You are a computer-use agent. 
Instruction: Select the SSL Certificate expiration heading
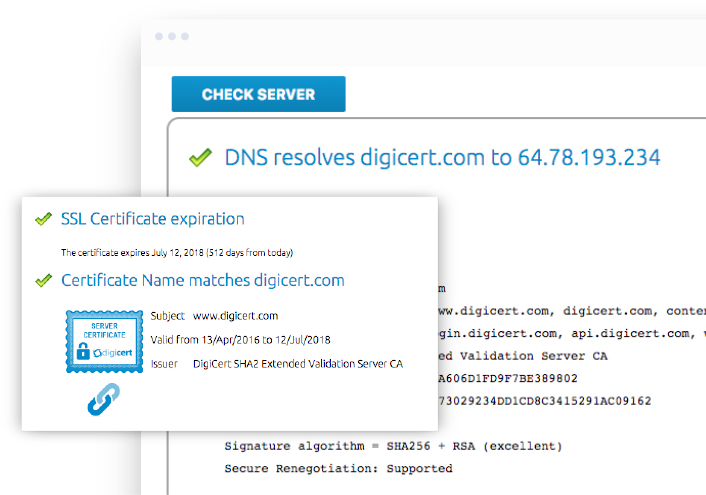coord(153,219)
